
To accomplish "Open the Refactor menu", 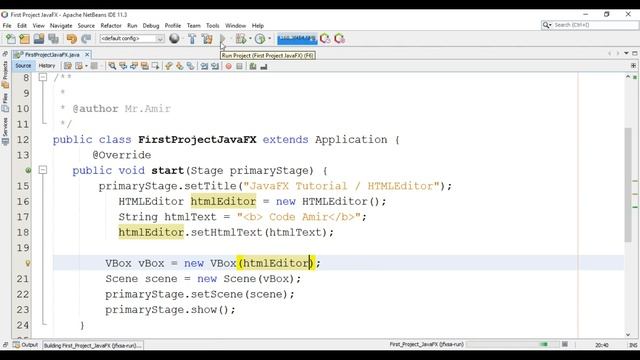I will pos(111,25).
